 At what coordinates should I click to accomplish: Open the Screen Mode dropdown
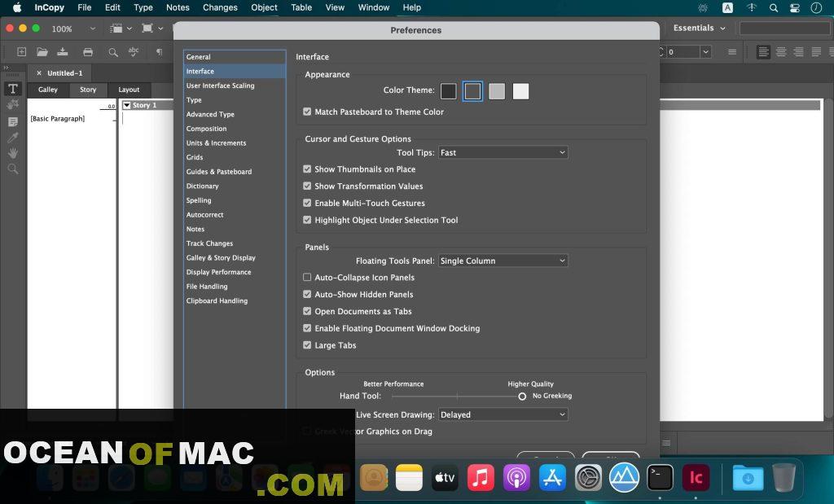point(152,28)
